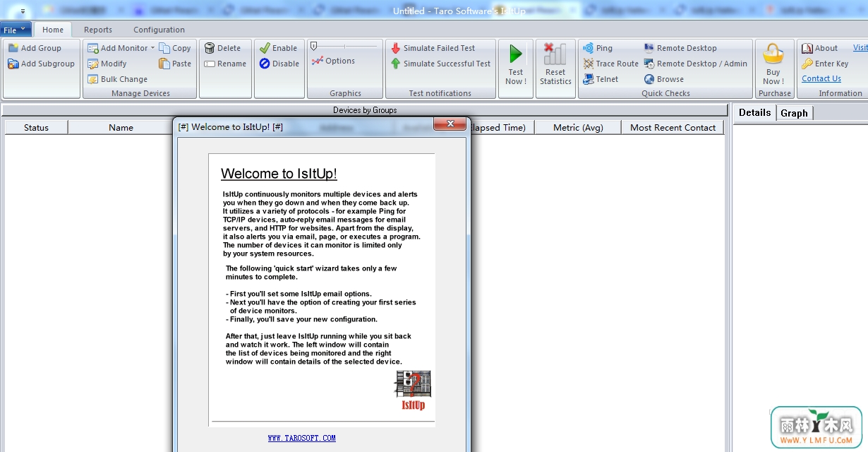
Task: Click the Modify device icon
Action: point(93,64)
